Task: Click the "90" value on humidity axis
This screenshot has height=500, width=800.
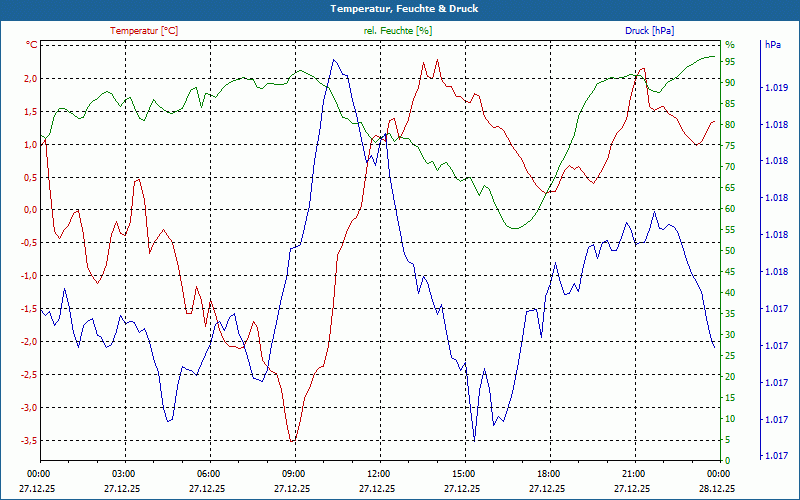Action: click(x=730, y=83)
